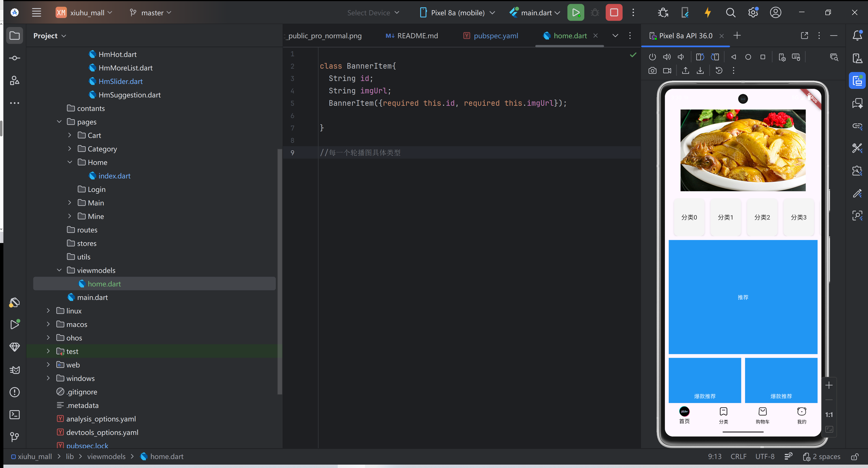Toggle the Running Devices tool window
The height and width of the screenshot is (468, 868).
pos(857,81)
